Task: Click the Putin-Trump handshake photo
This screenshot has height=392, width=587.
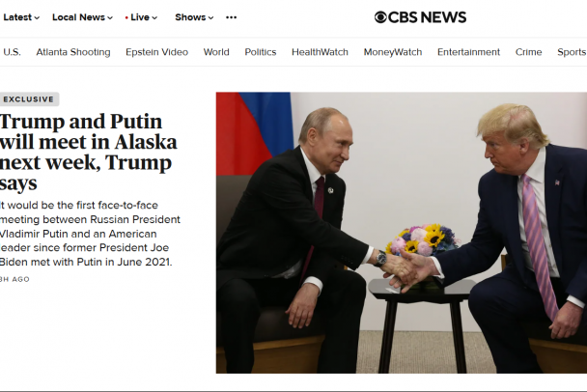Action: coord(402,233)
